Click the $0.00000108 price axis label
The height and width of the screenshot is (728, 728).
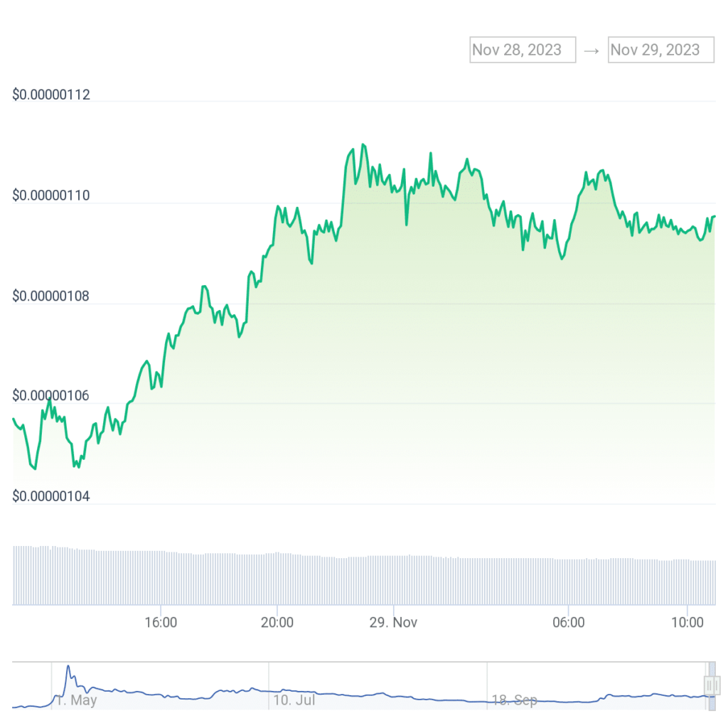tap(51, 296)
